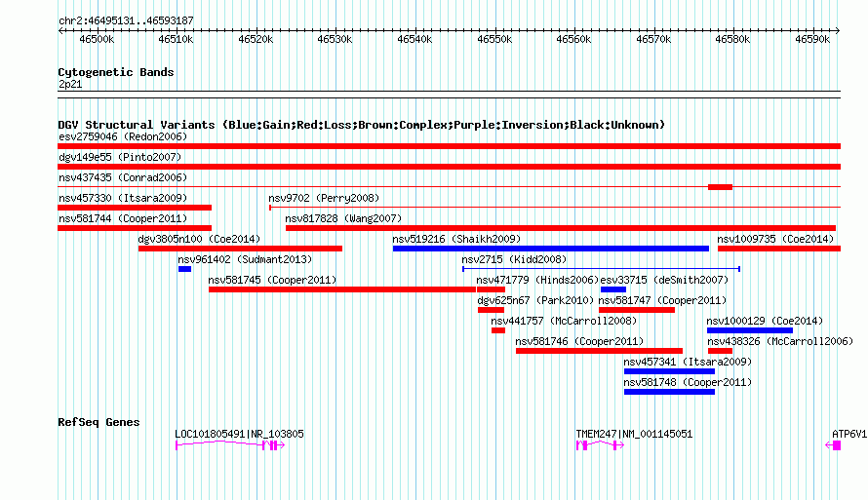Select the magenta ATP6V1 gene glyph

pyautogui.click(x=833, y=445)
